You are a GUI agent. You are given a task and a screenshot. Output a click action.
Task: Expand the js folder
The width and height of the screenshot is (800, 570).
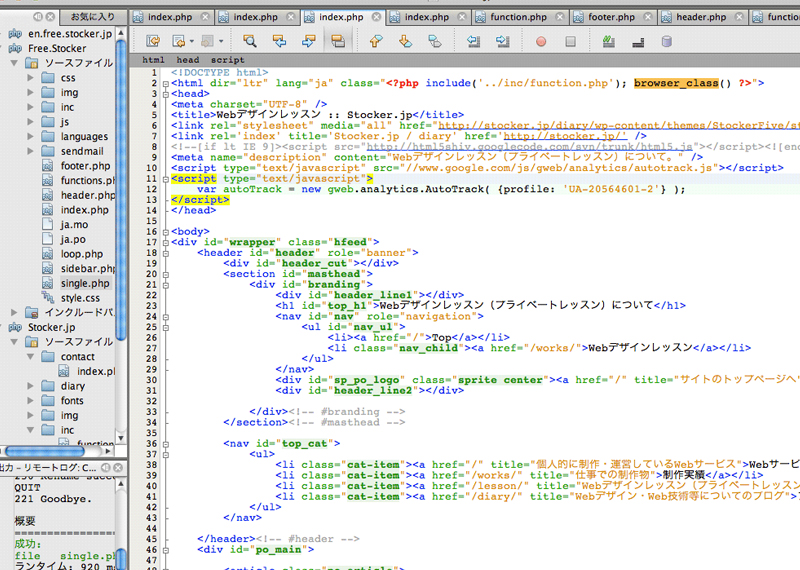click(30, 122)
